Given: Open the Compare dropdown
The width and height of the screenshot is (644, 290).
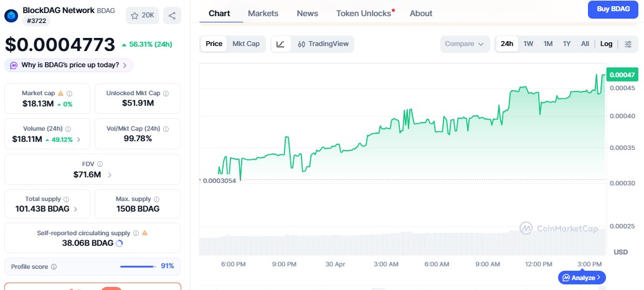Looking at the screenshot, I should [465, 44].
